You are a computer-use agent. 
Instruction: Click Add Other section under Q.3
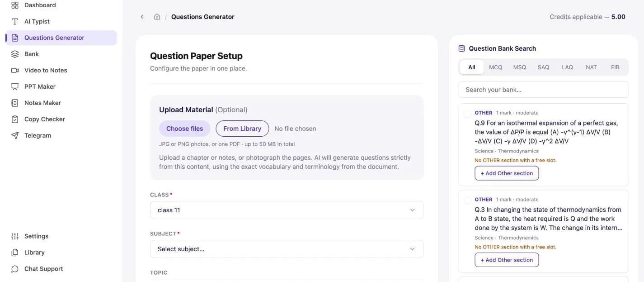pyautogui.click(x=507, y=260)
